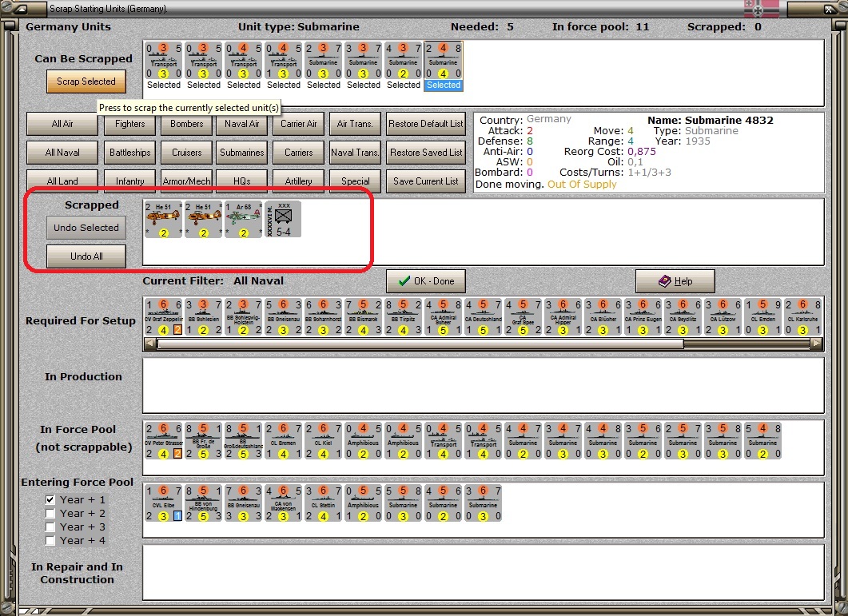Select the CVL Elbe carrier counter
This screenshot has width=848, height=616.
tap(164, 503)
